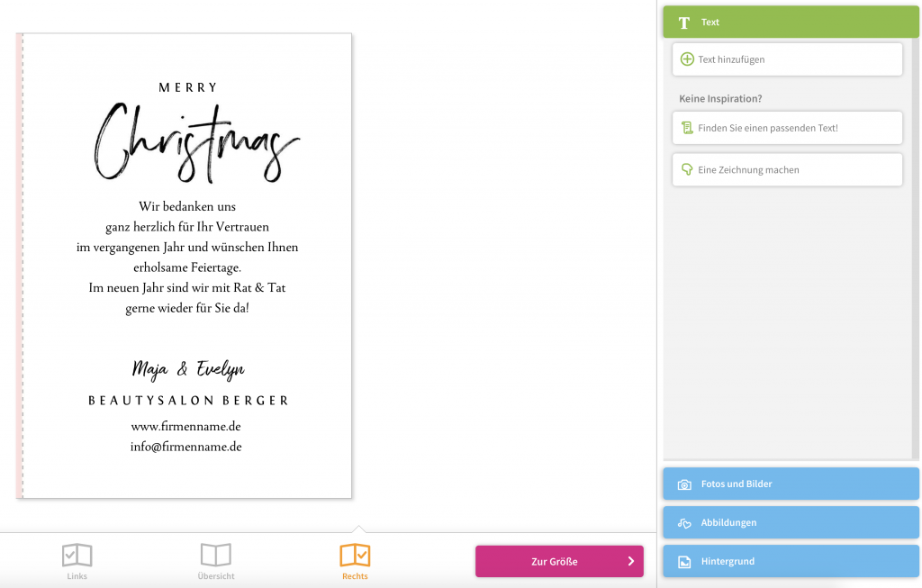Image resolution: width=922 pixels, height=588 pixels.
Task: Collapse the green Text panel header
Action: 791,23
